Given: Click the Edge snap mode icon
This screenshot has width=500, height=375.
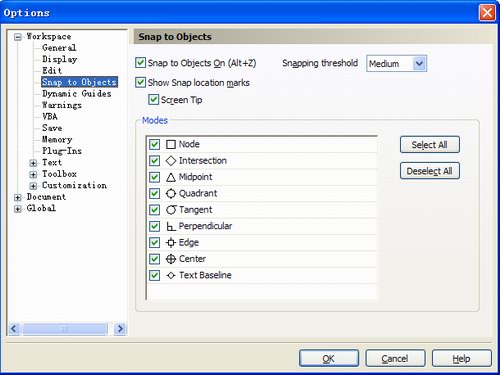Looking at the screenshot, I should click(171, 243).
